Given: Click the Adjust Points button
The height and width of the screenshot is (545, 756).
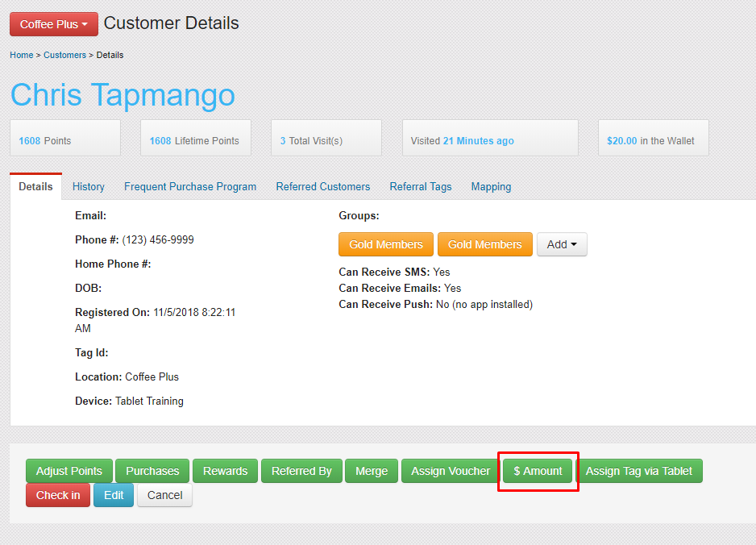Looking at the screenshot, I should tap(69, 471).
